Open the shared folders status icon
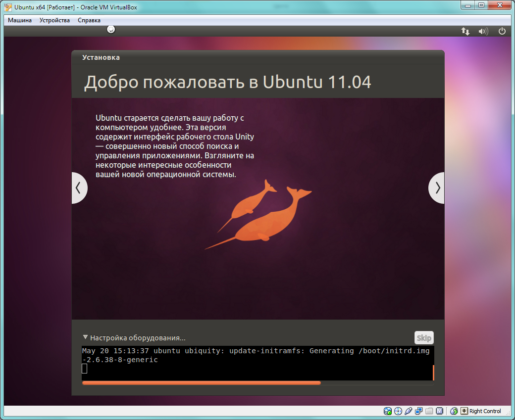The width and height of the screenshot is (515, 420). (x=429, y=411)
